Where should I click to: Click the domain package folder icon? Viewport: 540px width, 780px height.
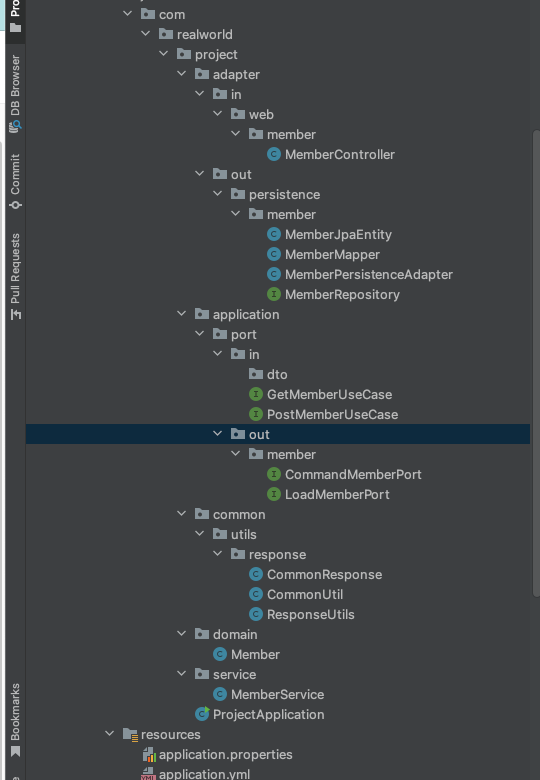202,634
